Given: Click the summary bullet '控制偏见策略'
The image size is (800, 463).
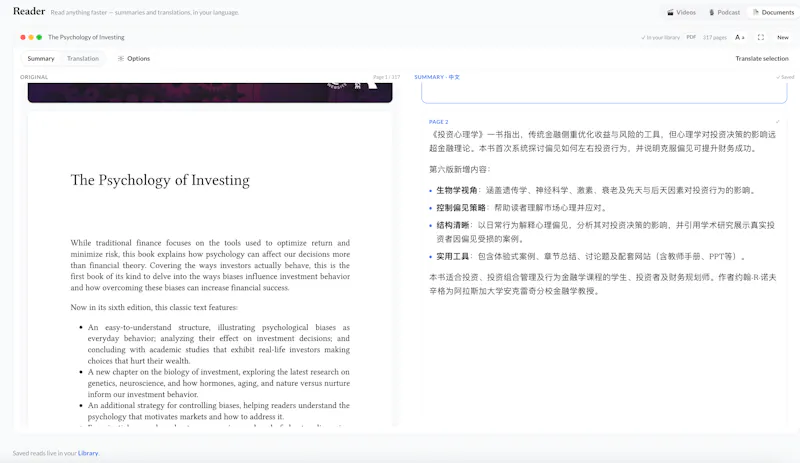Looking at the screenshot, I should tap(521, 208).
